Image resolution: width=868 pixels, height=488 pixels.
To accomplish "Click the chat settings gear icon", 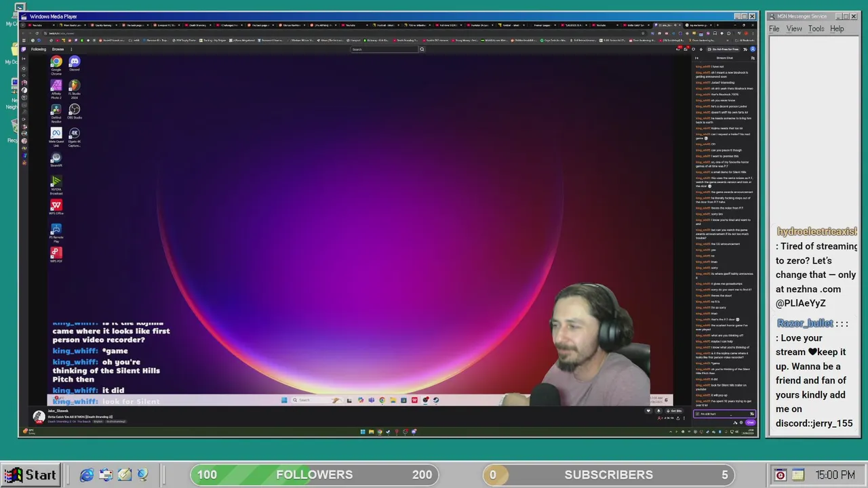I will point(741,422).
